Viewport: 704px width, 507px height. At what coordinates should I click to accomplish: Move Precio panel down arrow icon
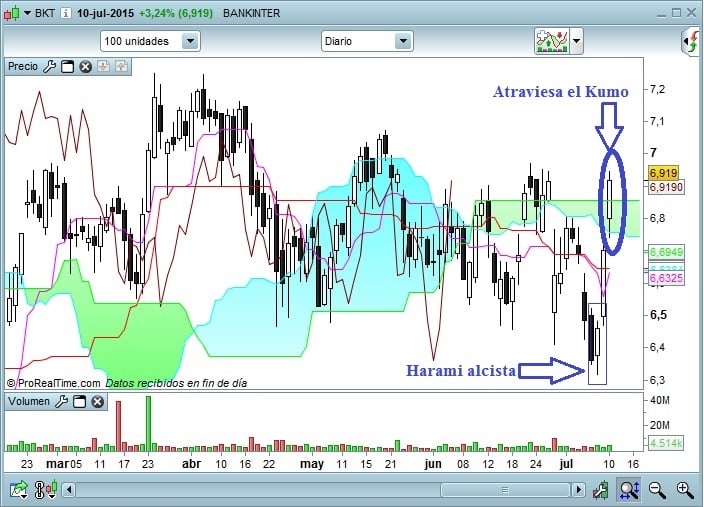tap(103, 66)
